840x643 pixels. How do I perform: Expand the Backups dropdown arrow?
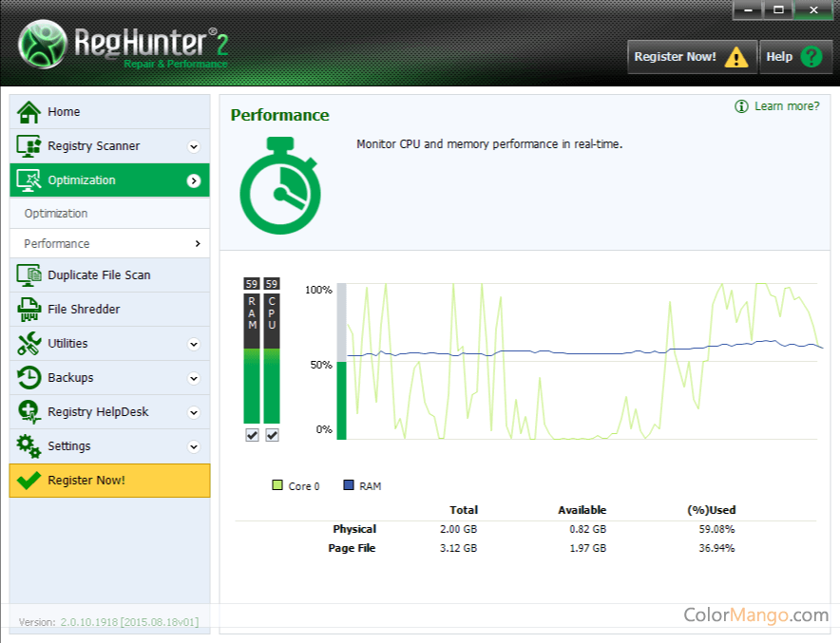coord(194,379)
